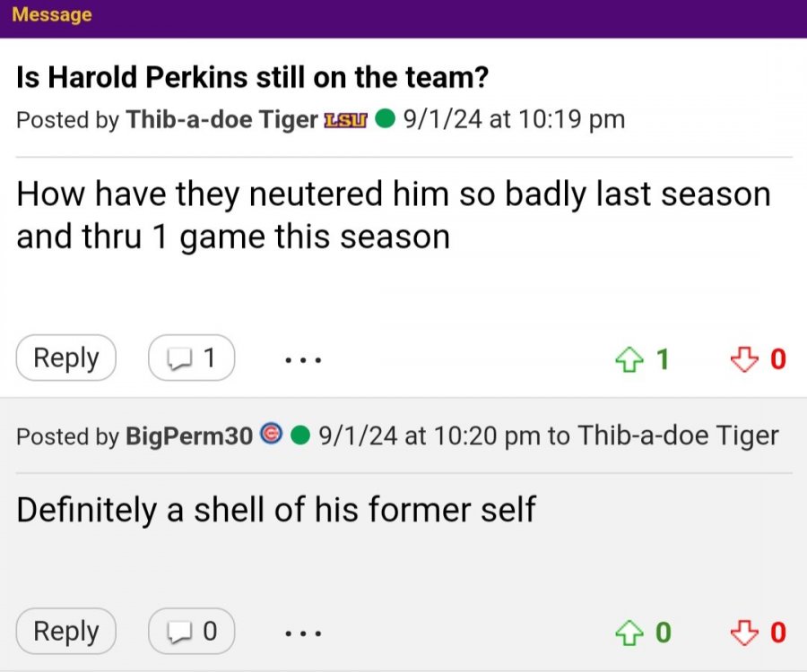Click the 9/1/24 at 10:19 pm timestamp

pyautogui.click(x=515, y=120)
